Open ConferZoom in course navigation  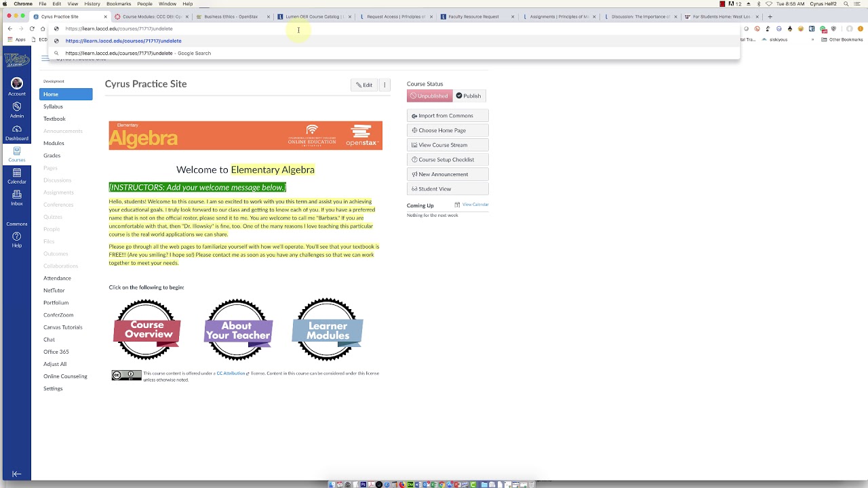pos(58,314)
